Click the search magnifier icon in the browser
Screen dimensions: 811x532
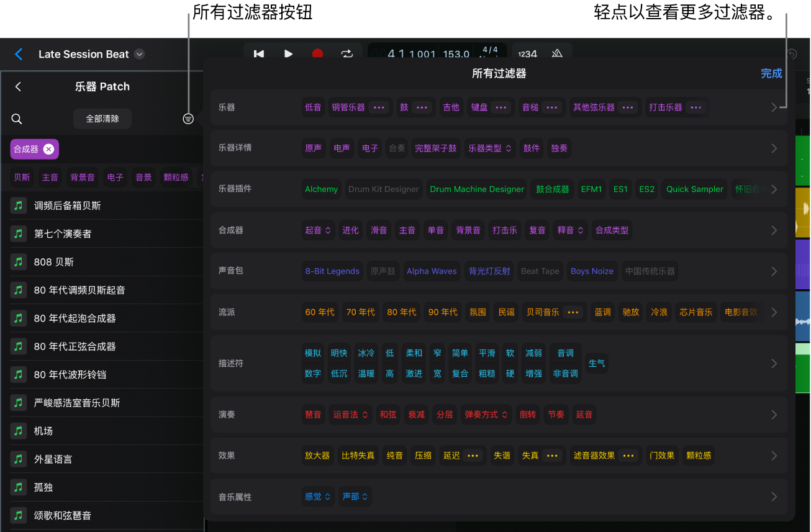[x=17, y=119]
